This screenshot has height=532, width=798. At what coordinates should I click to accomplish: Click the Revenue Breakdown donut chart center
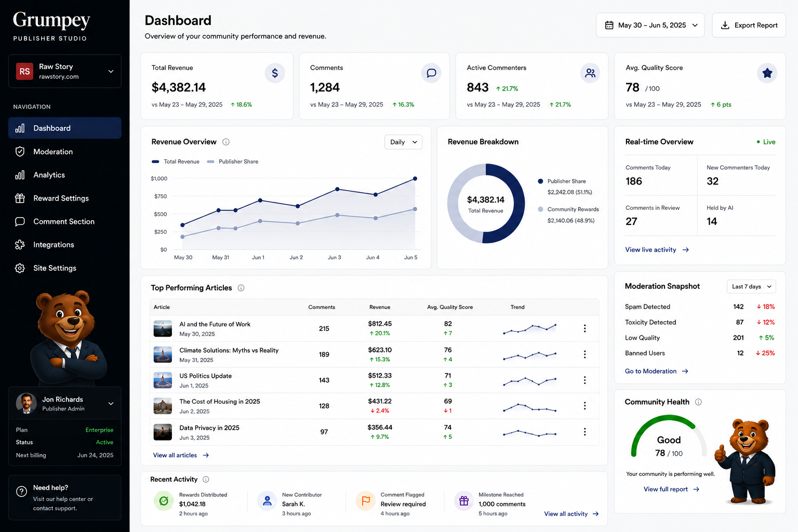pyautogui.click(x=486, y=204)
